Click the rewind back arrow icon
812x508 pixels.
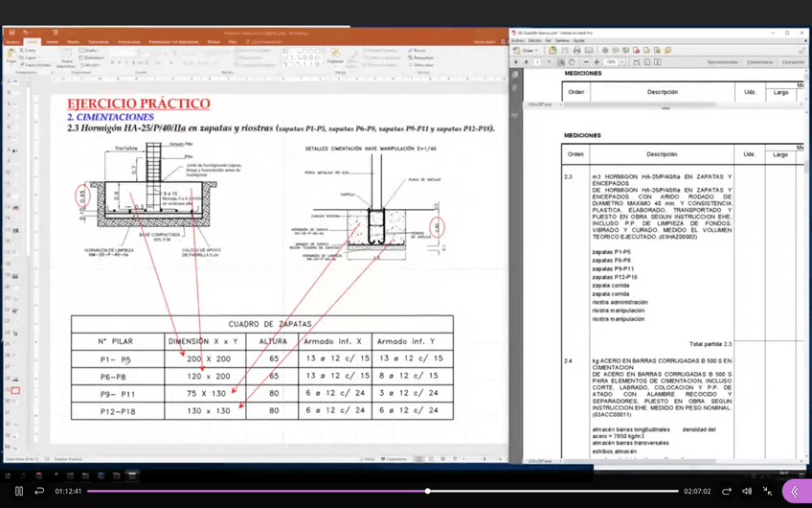(39, 491)
